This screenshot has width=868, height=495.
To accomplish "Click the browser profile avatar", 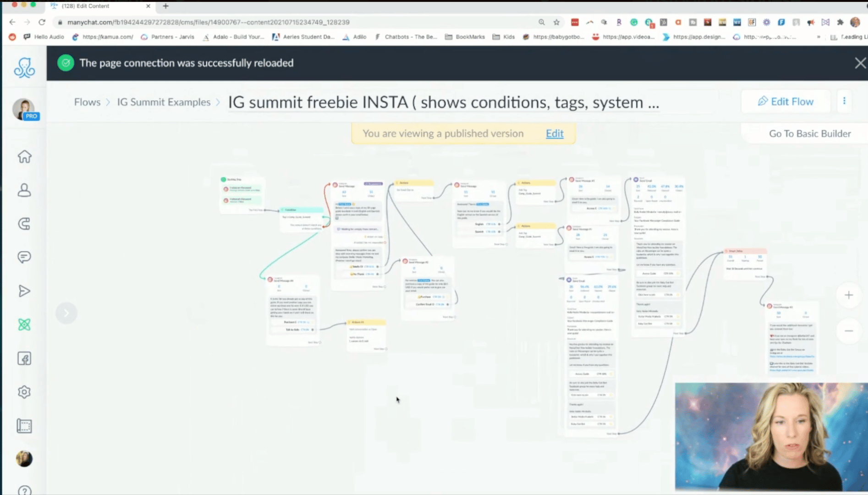I will point(855,22).
